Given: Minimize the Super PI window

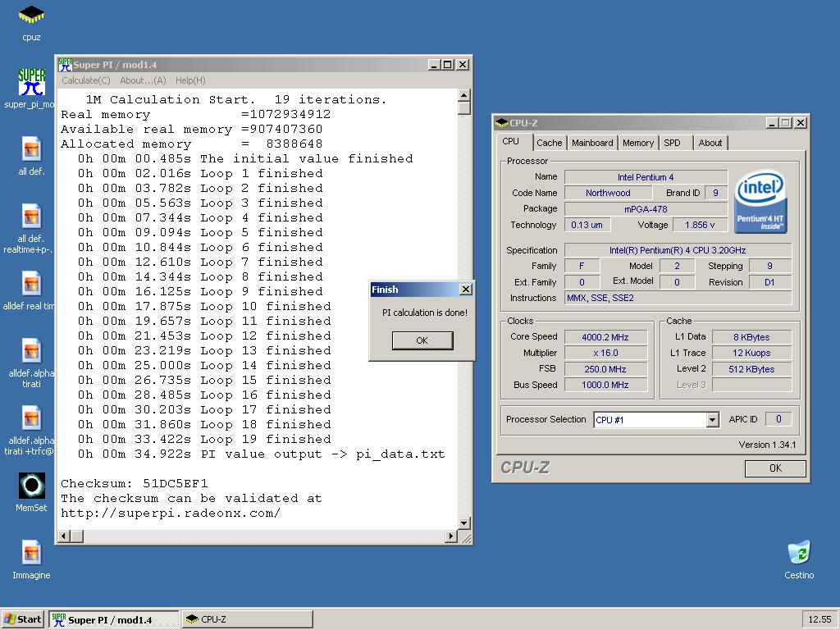Looking at the screenshot, I should coord(435,65).
